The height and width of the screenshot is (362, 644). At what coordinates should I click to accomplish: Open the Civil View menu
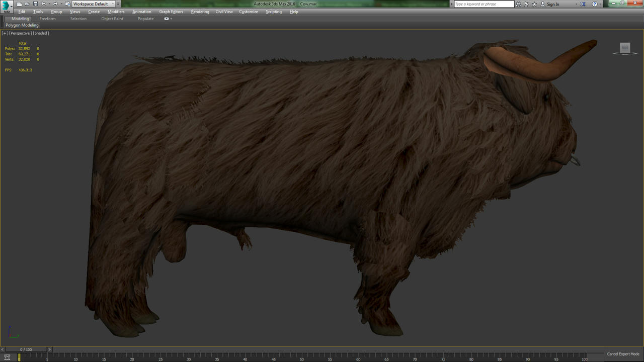224,12
